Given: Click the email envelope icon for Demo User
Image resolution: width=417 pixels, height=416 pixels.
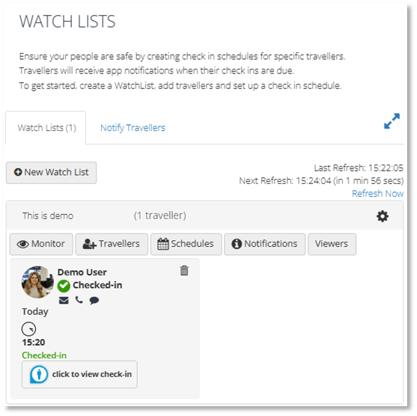Looking at the screenshot, I should pos(64,300).
